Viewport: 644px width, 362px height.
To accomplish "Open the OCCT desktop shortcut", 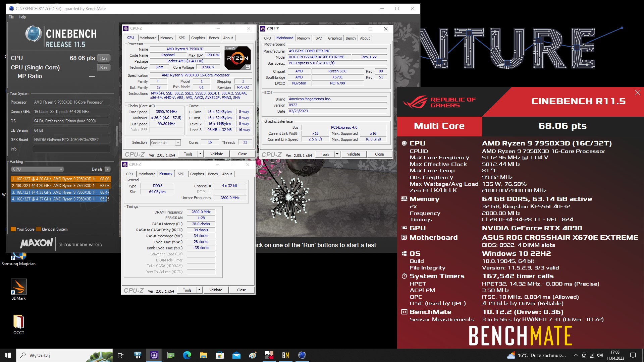I will 19,324.
